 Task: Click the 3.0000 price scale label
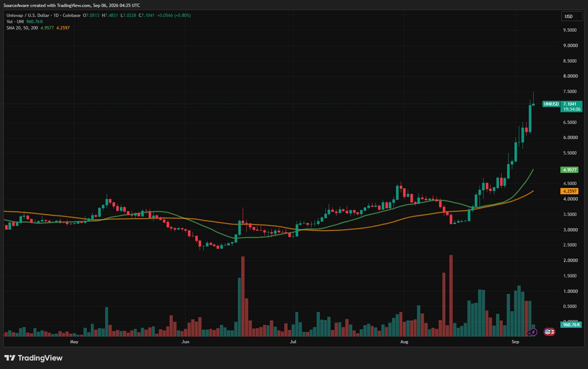(x=570, y=230)
